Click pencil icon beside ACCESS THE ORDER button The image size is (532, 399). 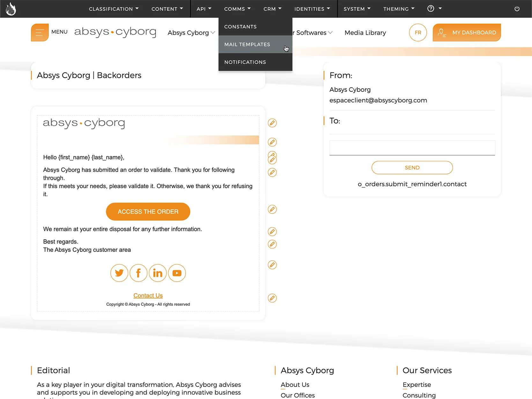(x=272, y=209)
